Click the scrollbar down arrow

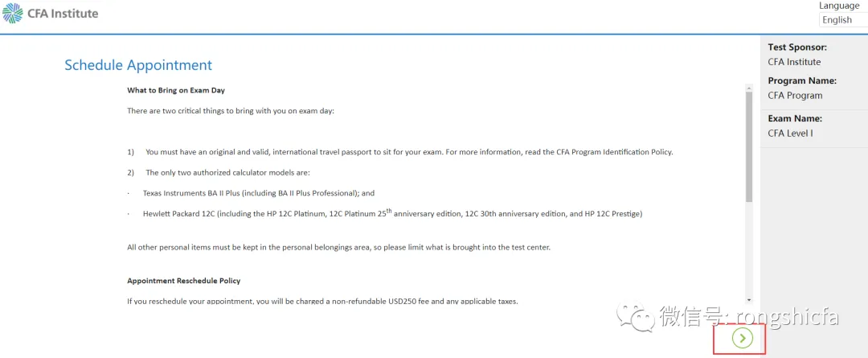[749, 298]
